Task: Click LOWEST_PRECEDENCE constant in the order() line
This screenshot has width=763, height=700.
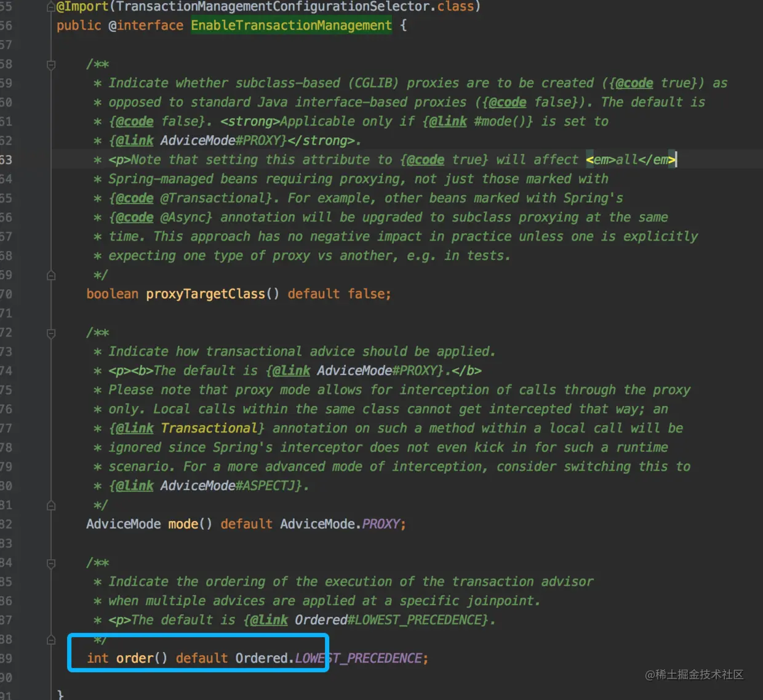Action: tap(358, 658)
